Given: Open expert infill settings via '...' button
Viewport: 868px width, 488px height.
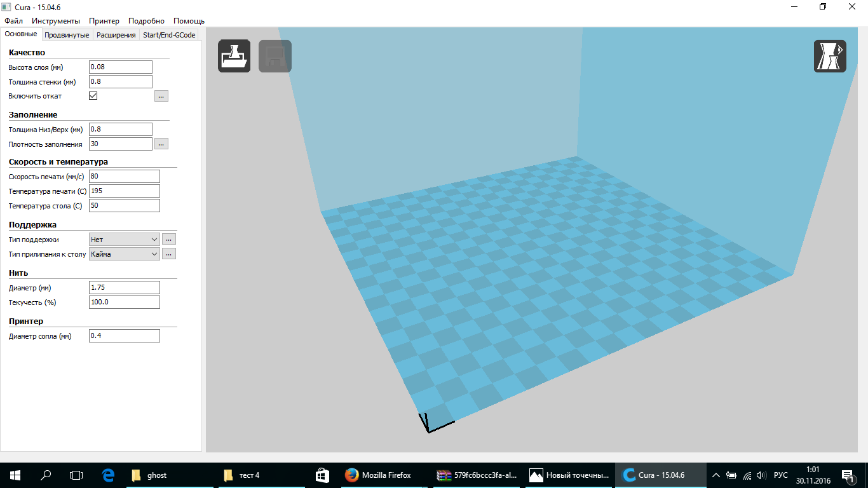Looking at the screenshot, I should (161, 144).
